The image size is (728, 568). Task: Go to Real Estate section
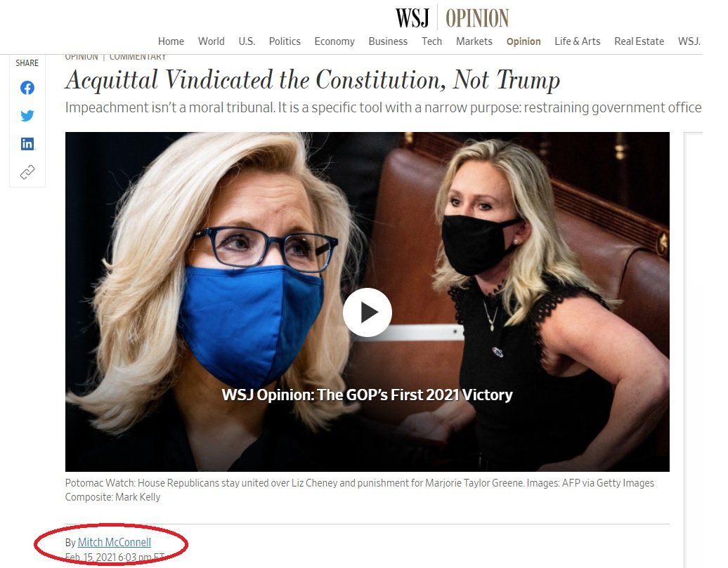coord(639,41)
